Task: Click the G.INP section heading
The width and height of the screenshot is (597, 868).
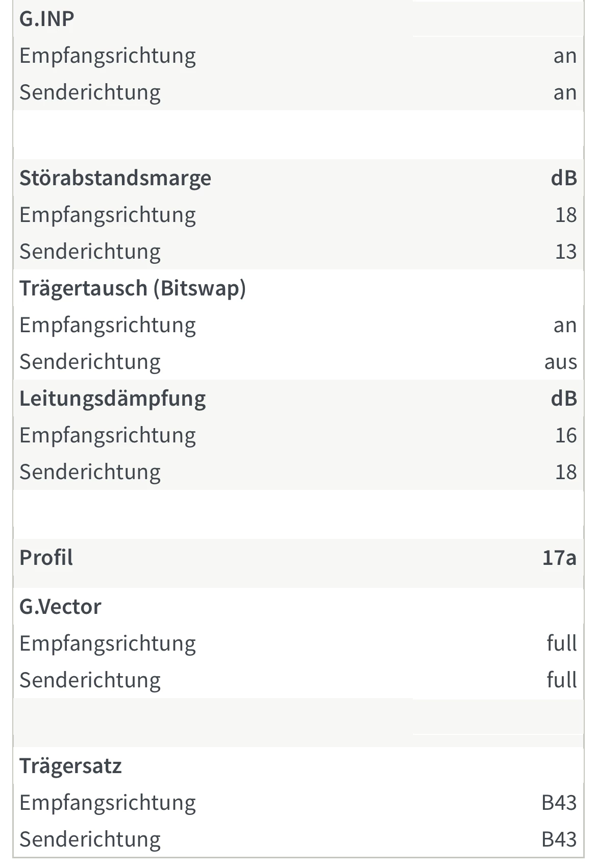Action: 47,19
